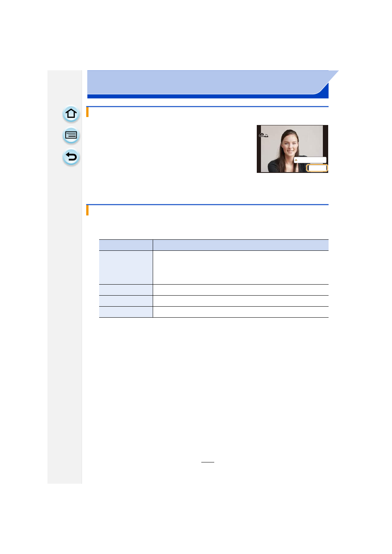
Task: Click the page number link at bottom
Action: pyautogui.click(x=208, y=459)
